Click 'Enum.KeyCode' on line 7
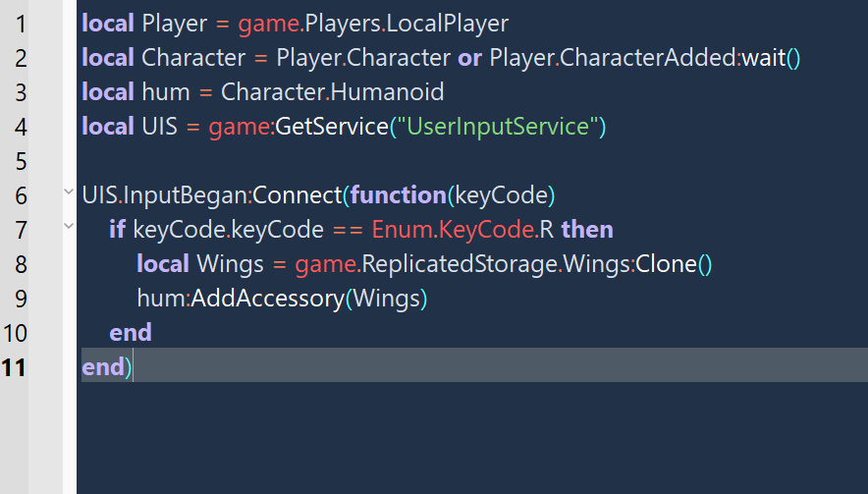 tap(453, 229)
